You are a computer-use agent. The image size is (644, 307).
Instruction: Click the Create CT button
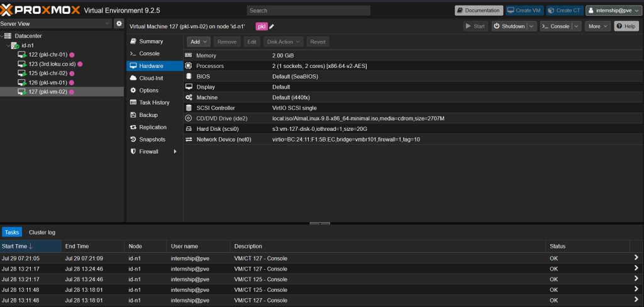point(565,10)
